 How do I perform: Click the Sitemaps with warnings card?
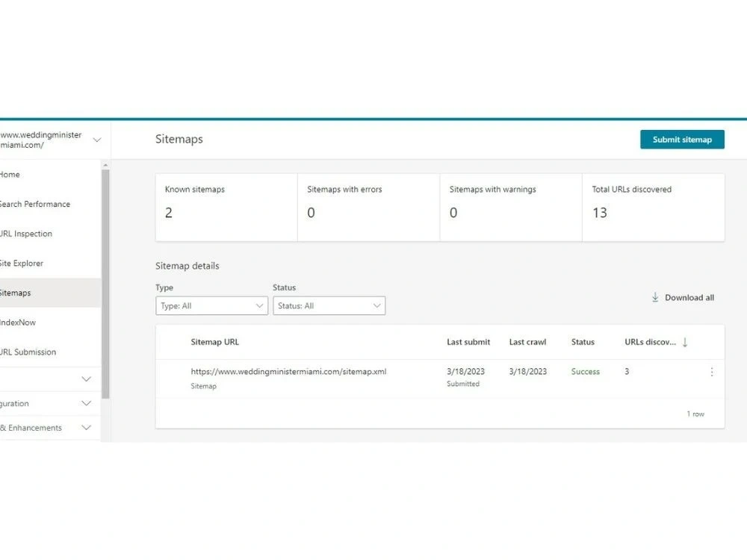(511, 207)
